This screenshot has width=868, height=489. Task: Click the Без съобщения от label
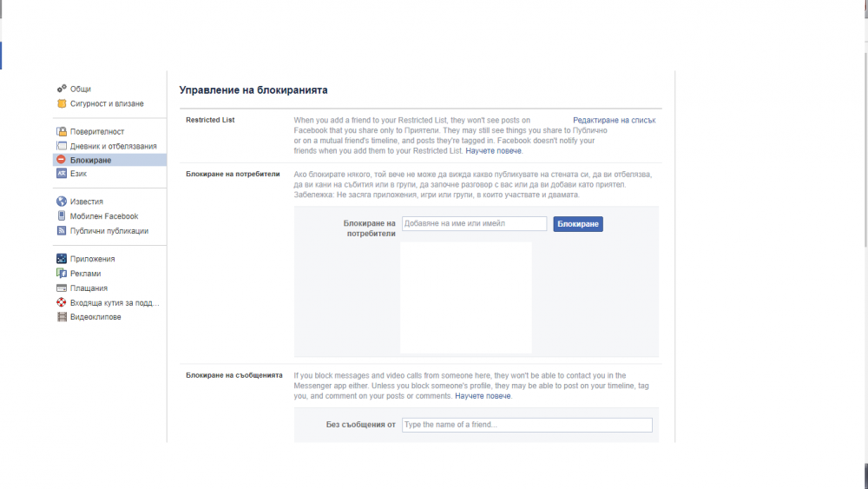click(360, 425)
